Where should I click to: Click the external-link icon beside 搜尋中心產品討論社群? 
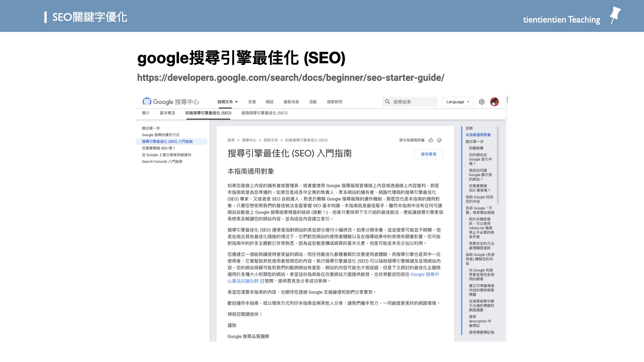(262, 281)
